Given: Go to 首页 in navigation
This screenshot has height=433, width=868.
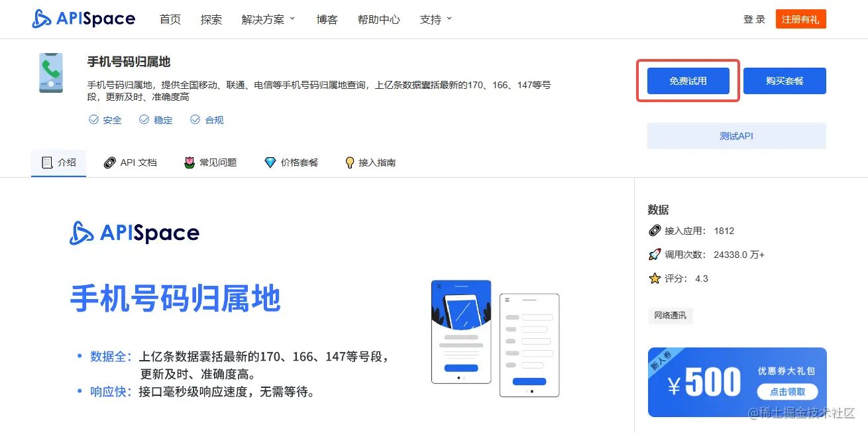Looking at the screenshot, I should pos(170,19).
